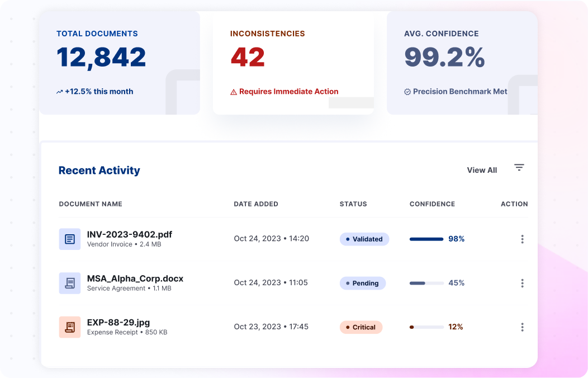Click date Oct 24, 2023 • 11:05
This screenshot has height=378, width=588.
tap(271, 283)
